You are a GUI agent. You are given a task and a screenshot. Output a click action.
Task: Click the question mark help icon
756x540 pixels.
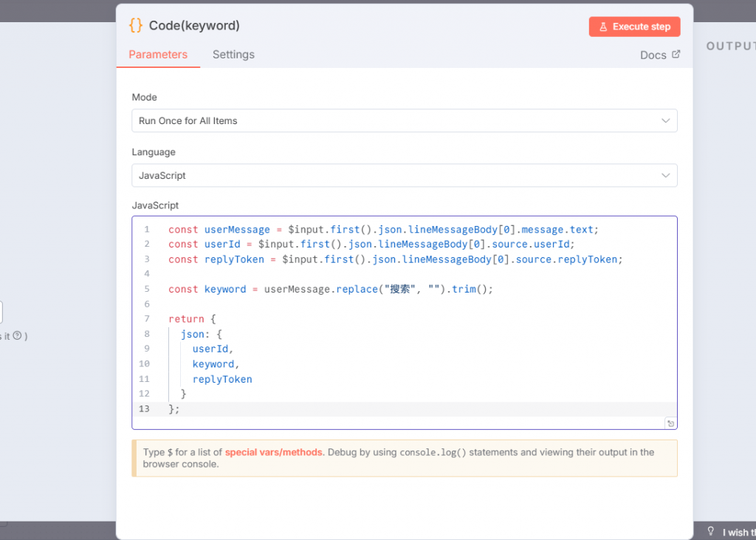[17, 336]
